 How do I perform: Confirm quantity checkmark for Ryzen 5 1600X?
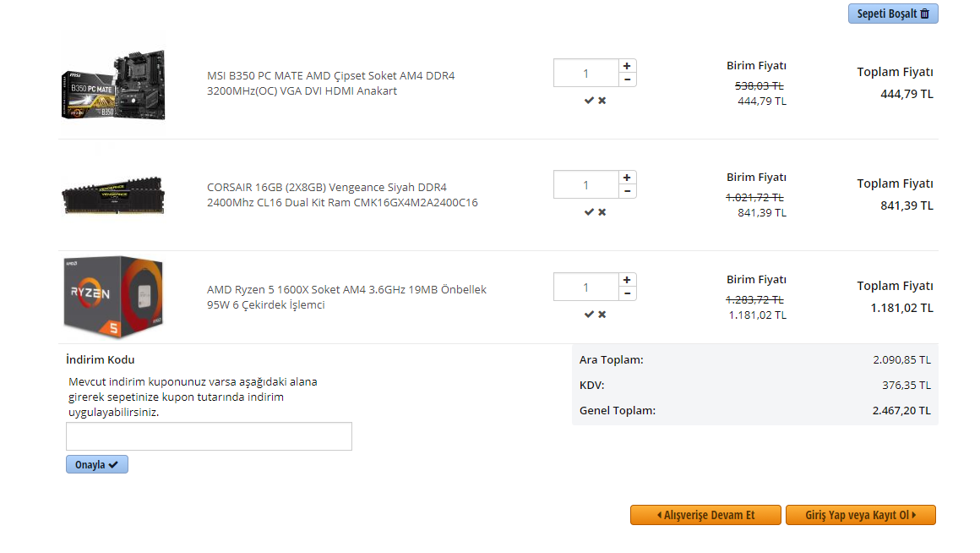(589, 315)
